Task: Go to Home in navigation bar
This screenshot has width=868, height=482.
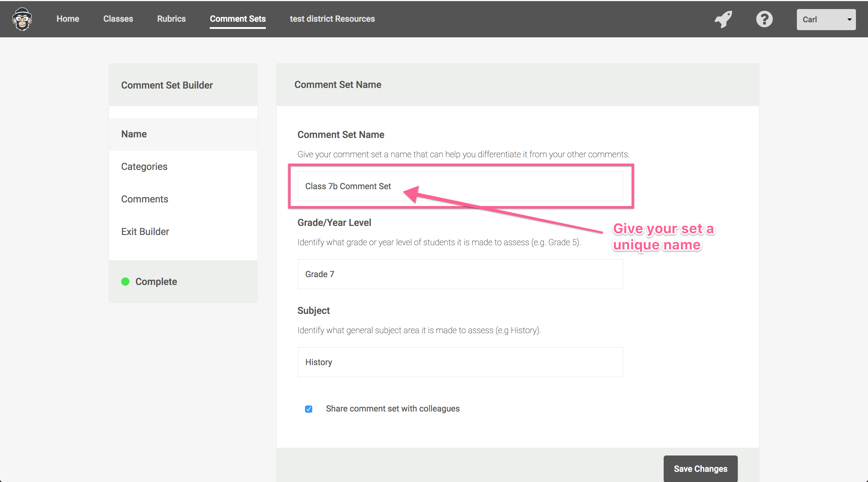Action: [68, 19]
